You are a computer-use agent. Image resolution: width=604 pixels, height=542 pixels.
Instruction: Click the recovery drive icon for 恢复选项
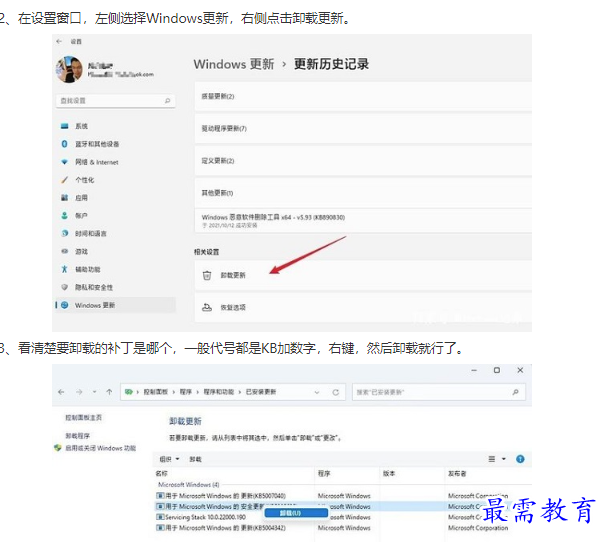click(207, 307)
